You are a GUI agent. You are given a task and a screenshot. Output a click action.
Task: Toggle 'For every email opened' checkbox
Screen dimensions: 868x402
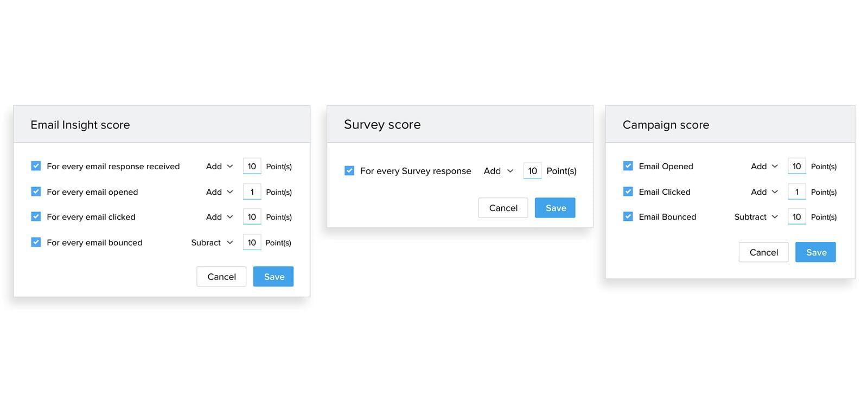[x=36, y=192]
